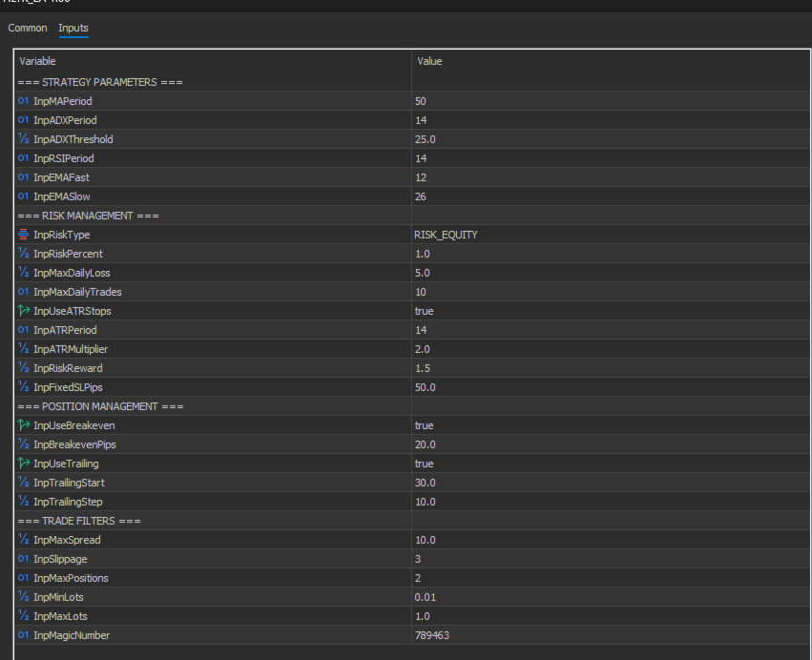Select the Inputs tab
Viewport: 812px width, 660px height.
73,28
